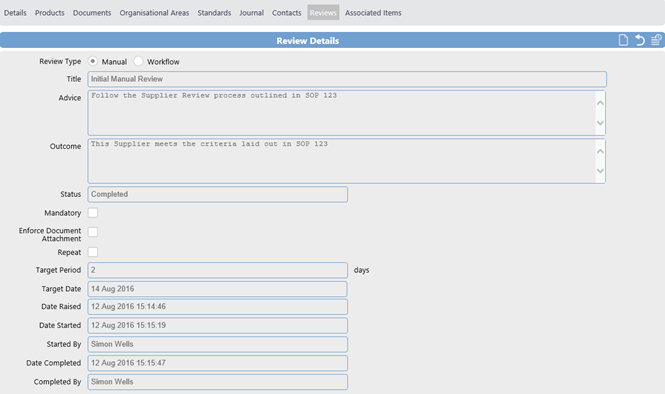Click the Target Period field
Image resolution: width=665 pixels, height=394 pixels.
click(218, 270)
